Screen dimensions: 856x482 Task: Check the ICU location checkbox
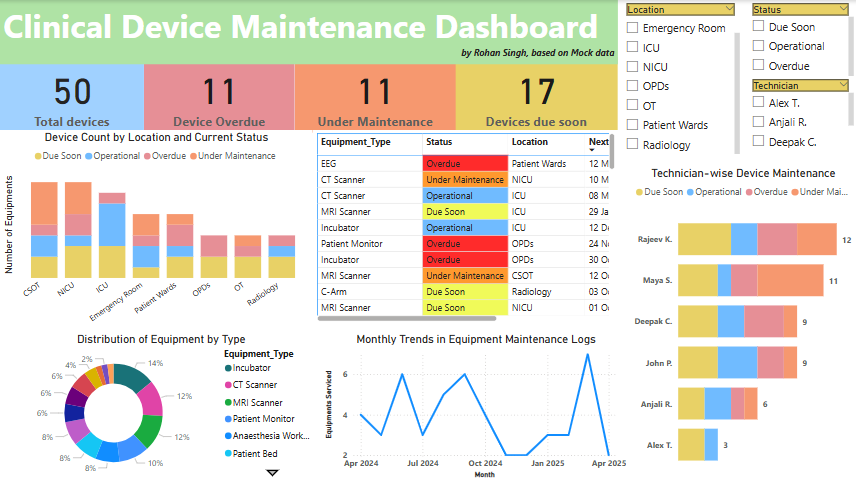tap(632, 47)
